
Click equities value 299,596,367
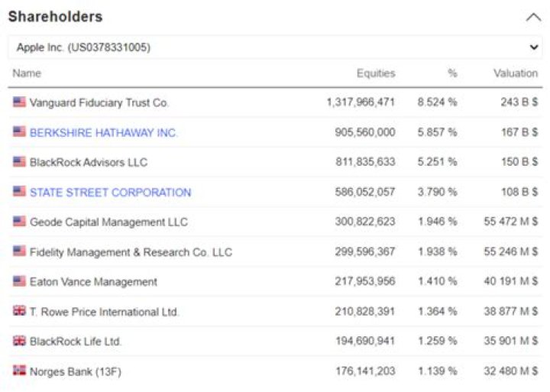[x=365, y=251]
